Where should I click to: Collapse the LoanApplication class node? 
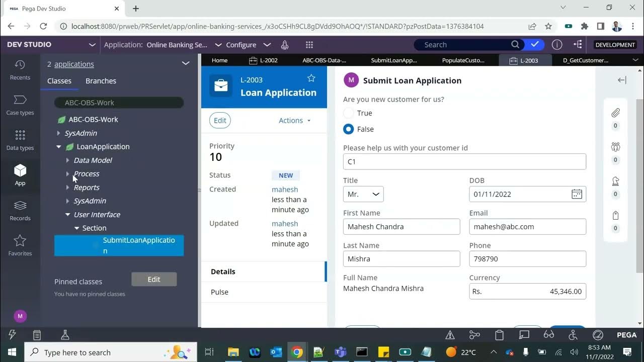coord(59,147)
